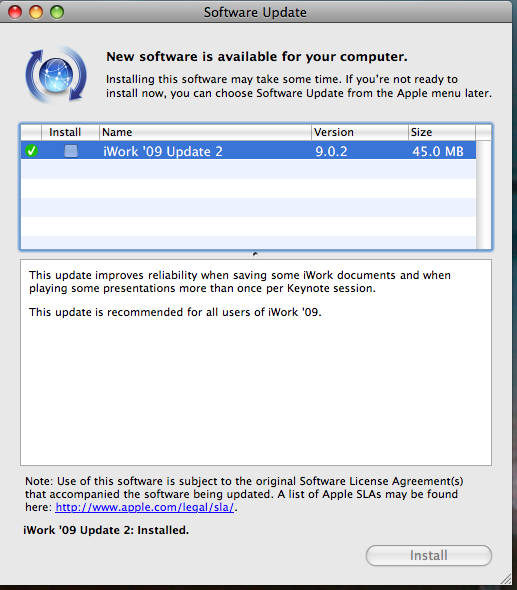The image size is (517, 590).
Task: Sort by the Size column header
Action: [x=442, y=132]
